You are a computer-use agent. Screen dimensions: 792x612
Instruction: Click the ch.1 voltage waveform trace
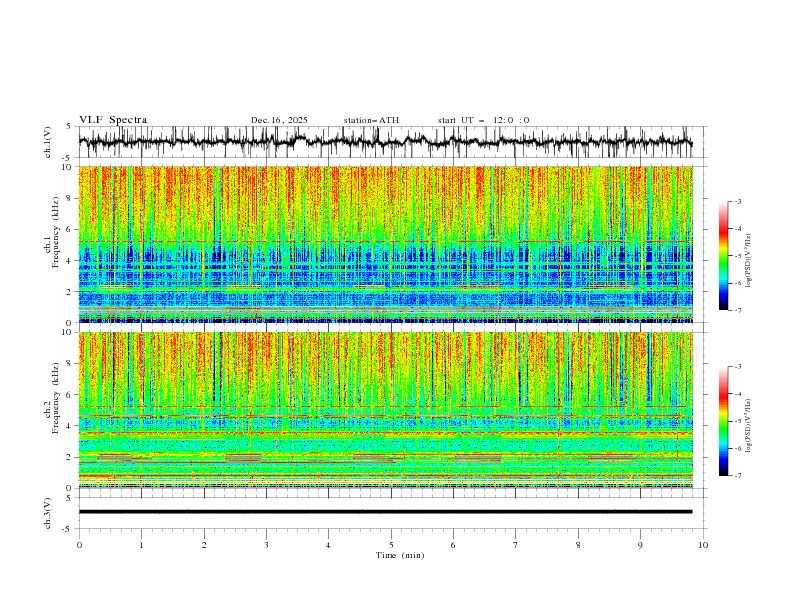pos(385,142)
